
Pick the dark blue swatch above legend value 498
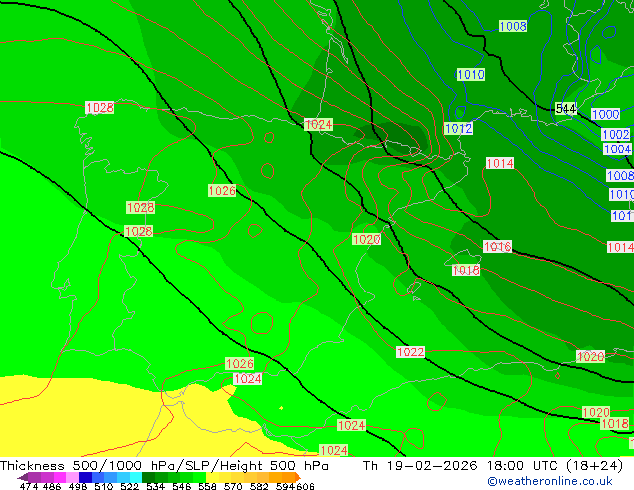tap(85, 477)
